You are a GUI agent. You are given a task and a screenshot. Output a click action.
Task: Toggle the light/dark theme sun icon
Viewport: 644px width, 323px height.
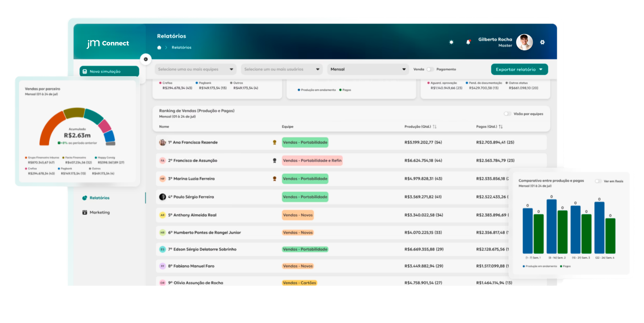(x=451, y=42)
